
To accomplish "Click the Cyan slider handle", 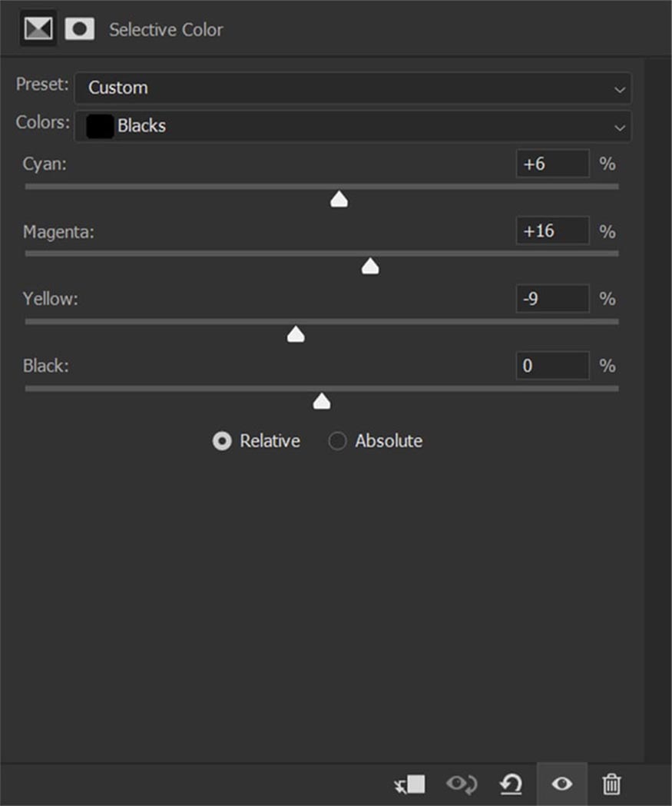I will [339, 200].
